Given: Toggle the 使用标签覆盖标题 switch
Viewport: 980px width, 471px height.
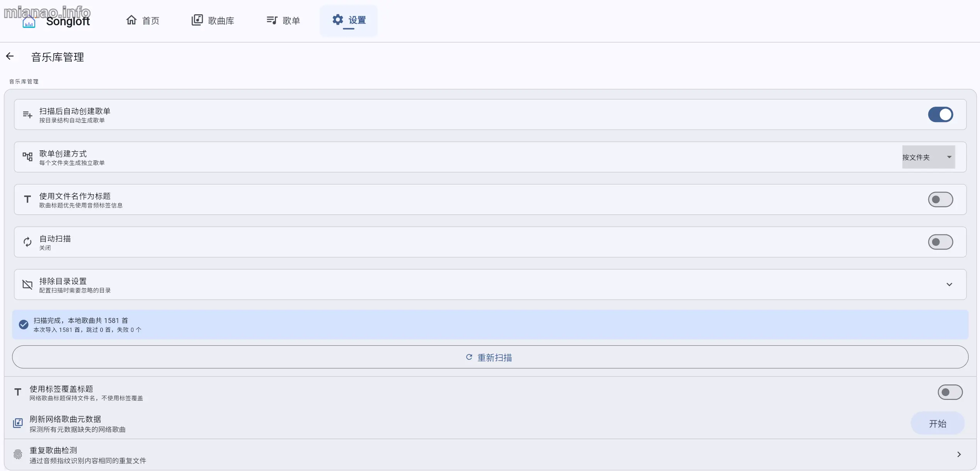Looking at the screenshot, I should coord(950,392).
